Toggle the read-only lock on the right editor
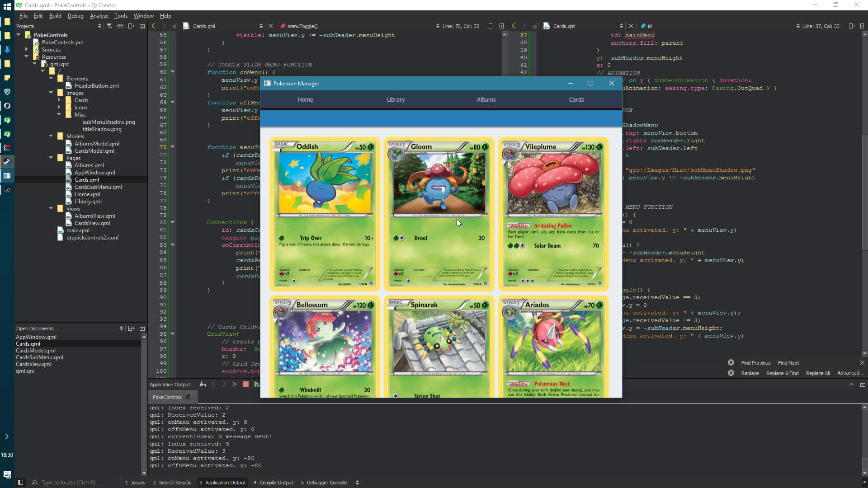868x488 pixels. click(535, 26)
